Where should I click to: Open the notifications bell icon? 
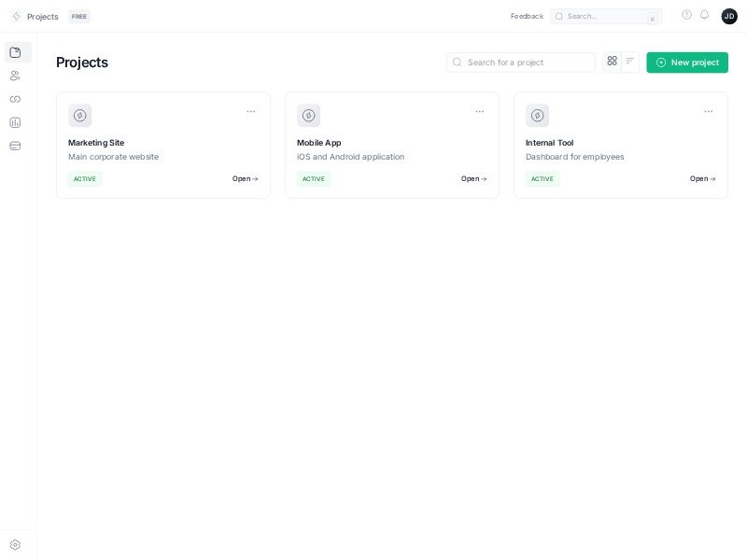705,15
